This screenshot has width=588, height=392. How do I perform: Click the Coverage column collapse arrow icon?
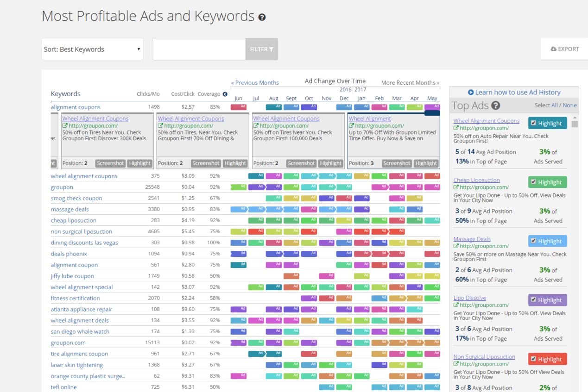pyautogui.click(x=225, y=94)
